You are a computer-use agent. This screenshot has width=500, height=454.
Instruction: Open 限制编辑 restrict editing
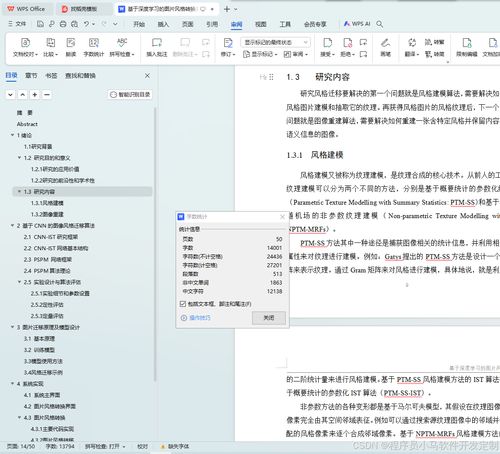(x=467, y=47)
